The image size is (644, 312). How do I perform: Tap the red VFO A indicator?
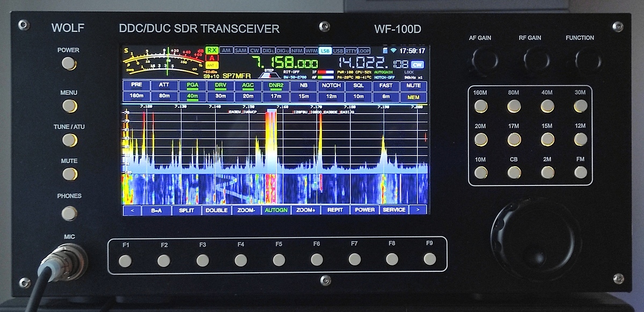coord(212,58)
